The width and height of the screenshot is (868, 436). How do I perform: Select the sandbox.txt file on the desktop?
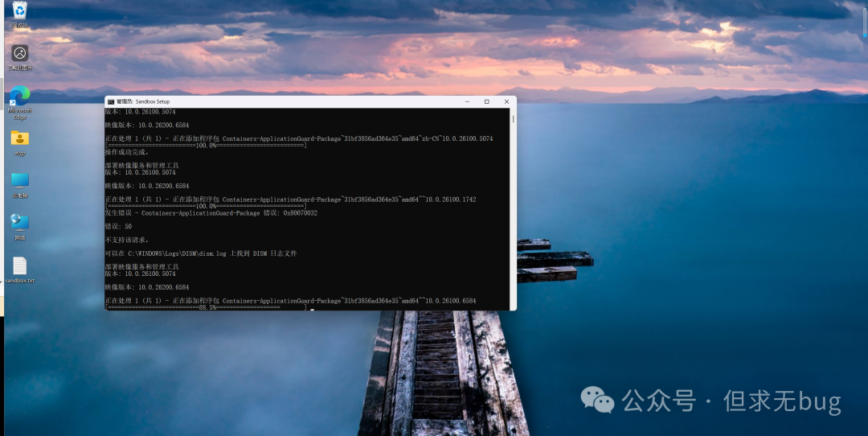[20, 266]
